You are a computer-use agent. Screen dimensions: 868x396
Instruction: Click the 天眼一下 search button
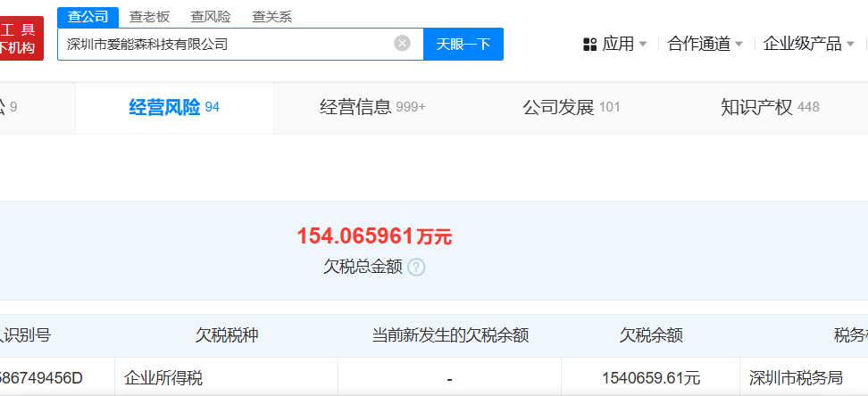[463, 44]
